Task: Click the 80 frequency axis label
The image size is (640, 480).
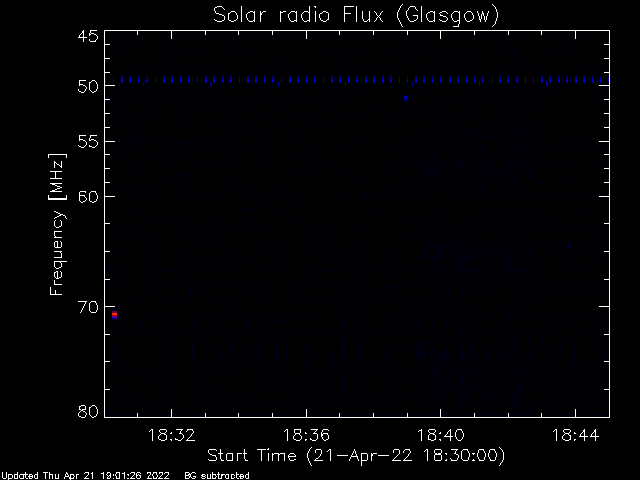Action: pyautogui.click(x=88, y=411)
